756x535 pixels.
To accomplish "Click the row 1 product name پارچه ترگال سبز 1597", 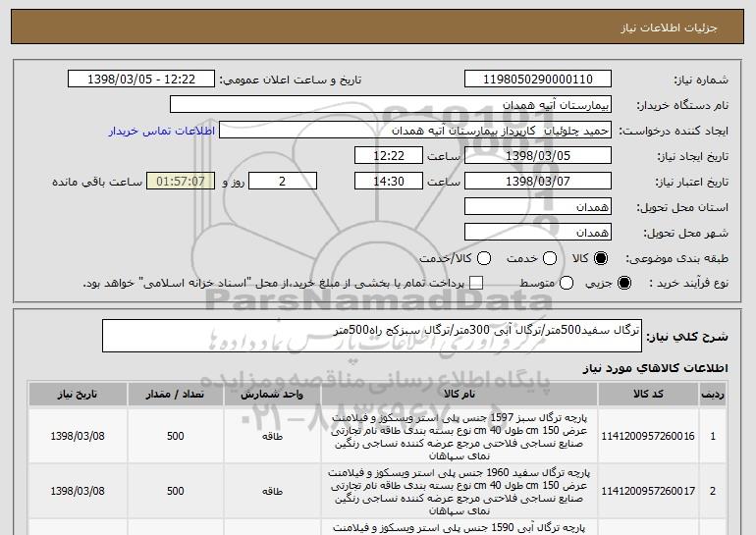I will pos(459,436).
